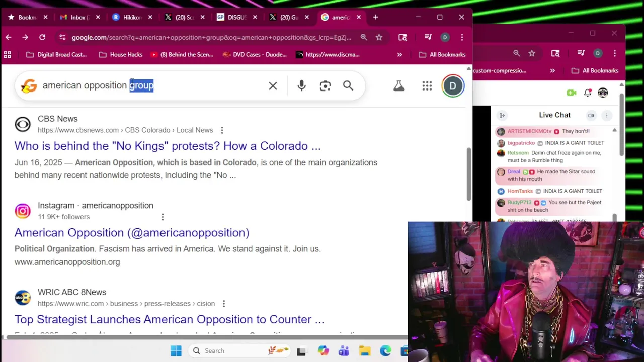Screen dimensions: 644x362
Task: Open Google Lens search icon in toolbar
Action: 403,37
